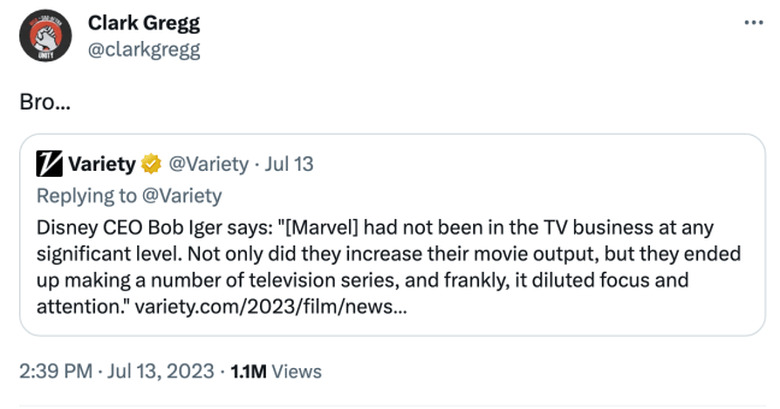Screen dimensions: 780x409
Task: Click the Views label beside 1.1M
Action: click(297, 371)
